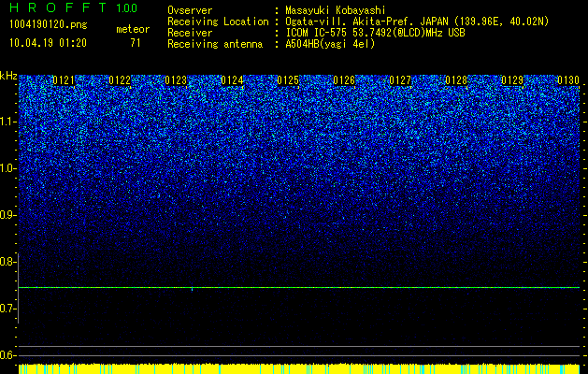Click the 0129 time marker
The image size is (588, 374).
click(512, 80)
